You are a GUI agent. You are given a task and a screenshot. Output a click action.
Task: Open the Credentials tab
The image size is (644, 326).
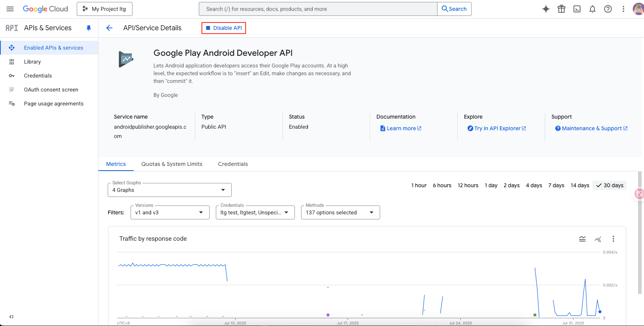(x=233, y=164)
